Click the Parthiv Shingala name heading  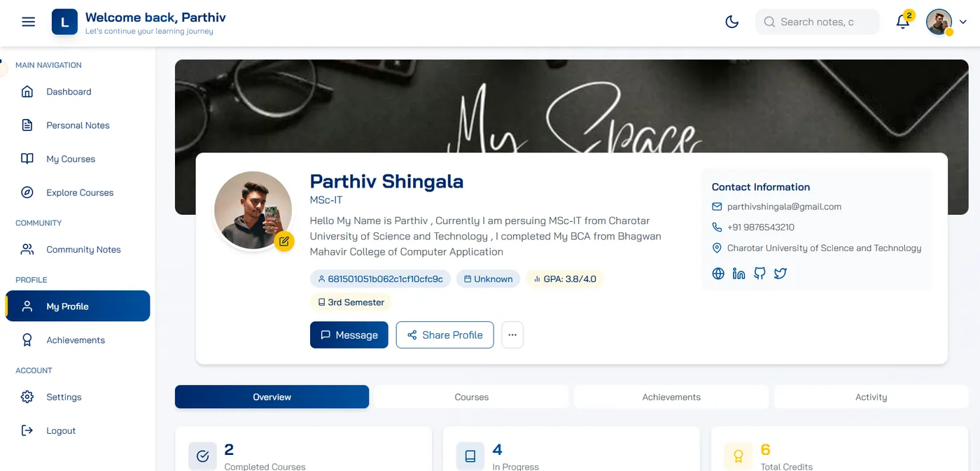tap(386, 181)
